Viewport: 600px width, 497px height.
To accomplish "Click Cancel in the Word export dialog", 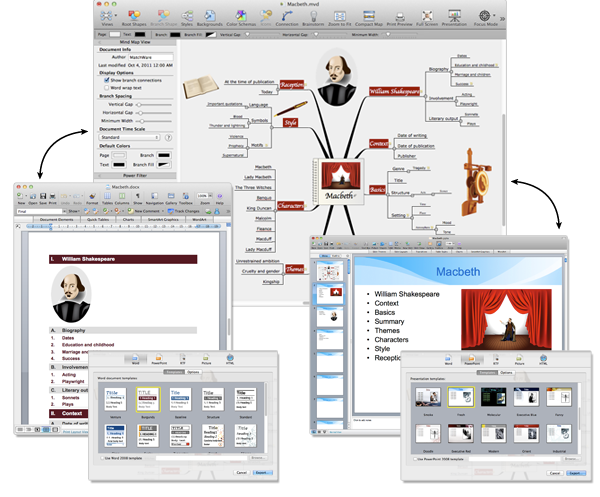I will [241, 473].
